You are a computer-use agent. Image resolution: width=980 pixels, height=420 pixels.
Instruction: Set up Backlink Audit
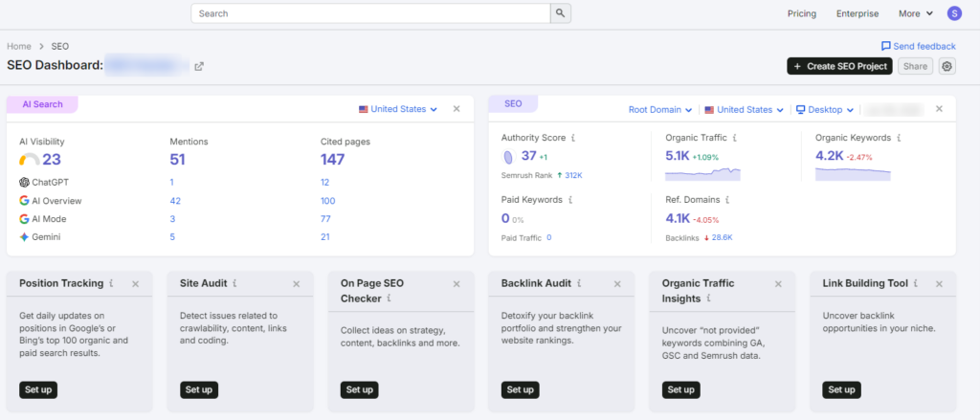point(520,390)
